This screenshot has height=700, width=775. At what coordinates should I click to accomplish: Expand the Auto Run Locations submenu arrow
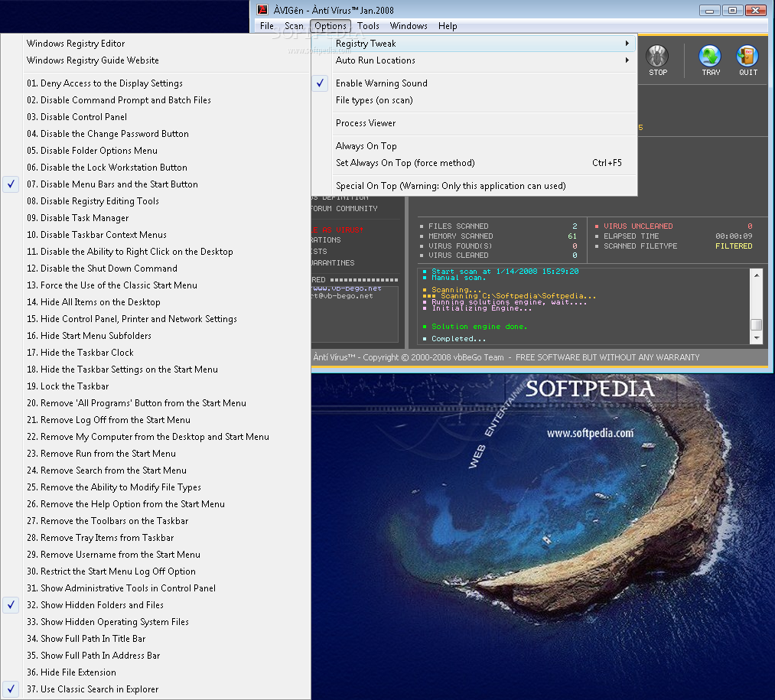627,60
